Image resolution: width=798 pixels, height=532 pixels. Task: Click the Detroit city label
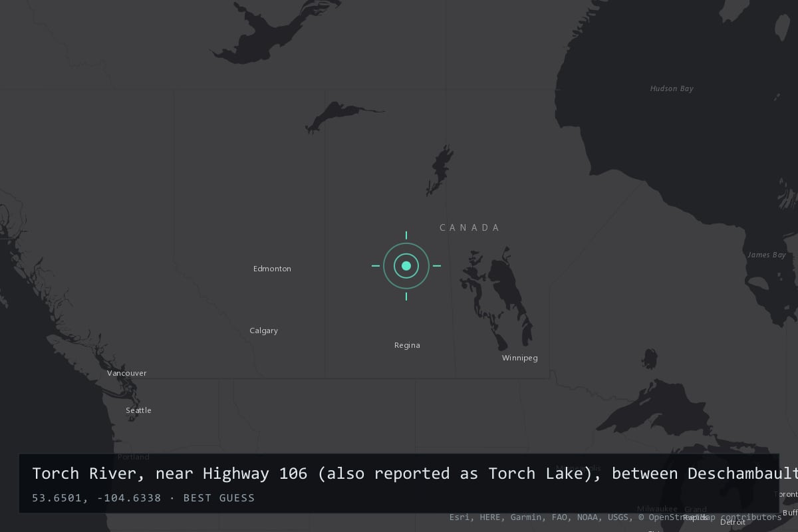point(733,522)
